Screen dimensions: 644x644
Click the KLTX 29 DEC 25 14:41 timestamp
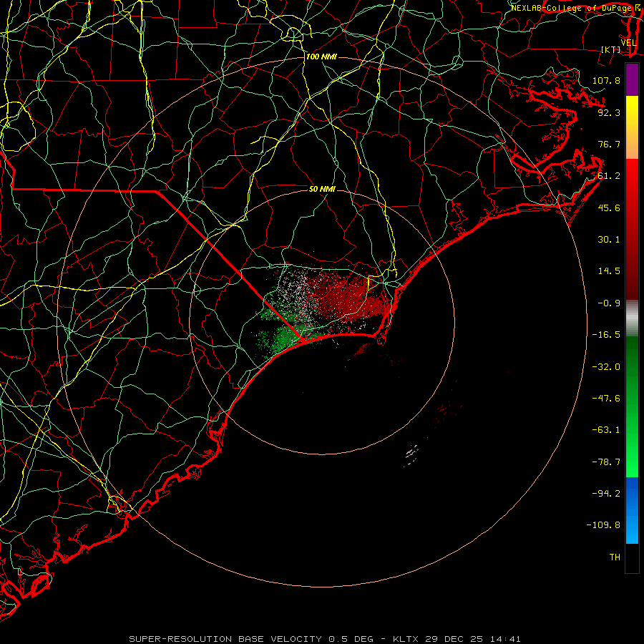(457, 639)
